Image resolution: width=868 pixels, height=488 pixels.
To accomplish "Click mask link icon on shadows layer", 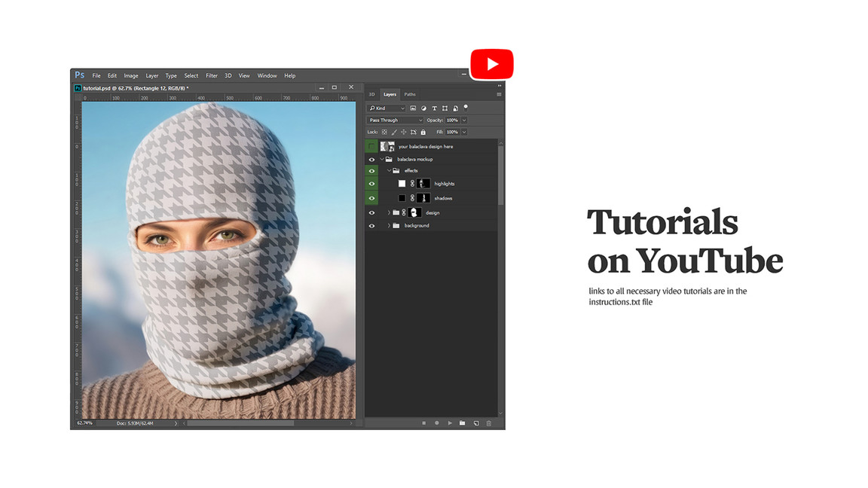I will pos(412,198).
